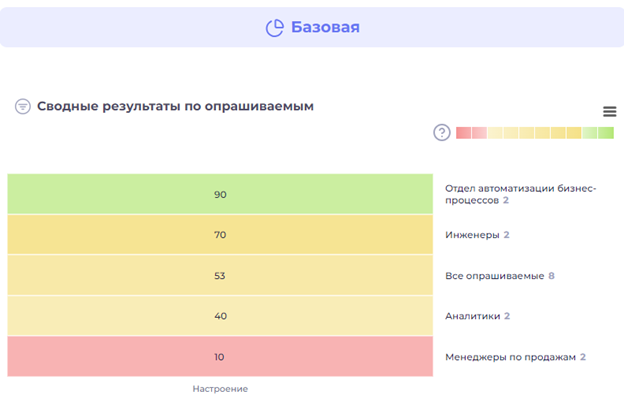Click the question mark help icon
Image resolution: width=624 pixels, height=406 pixels.
pyautogui.click(x=441, y=132)
